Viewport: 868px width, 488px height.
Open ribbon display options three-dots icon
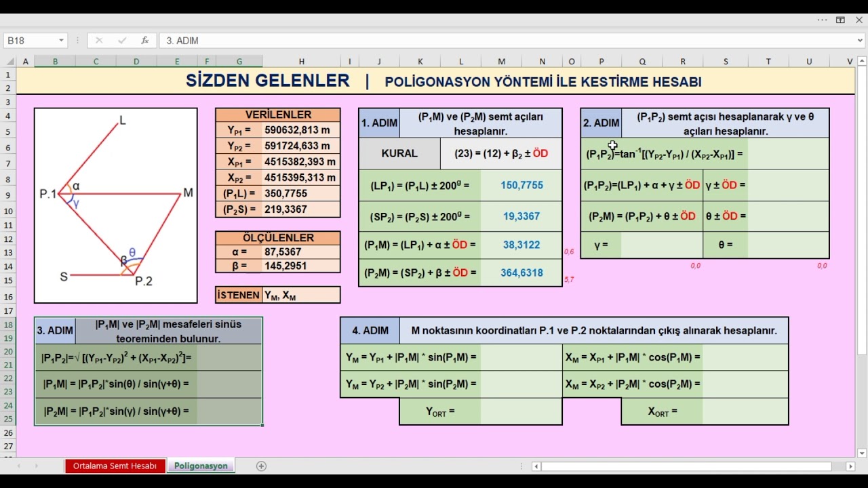point(822,20)
